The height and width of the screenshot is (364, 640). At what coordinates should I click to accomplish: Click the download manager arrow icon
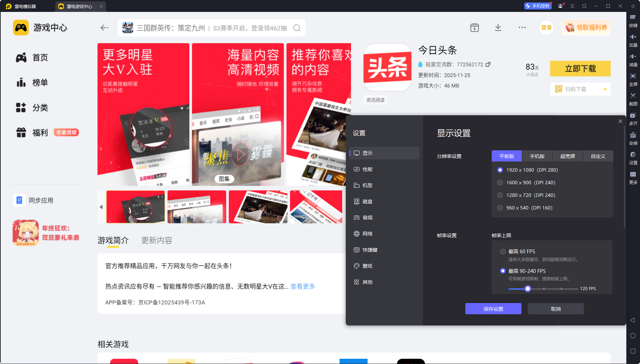pos(498,28)
